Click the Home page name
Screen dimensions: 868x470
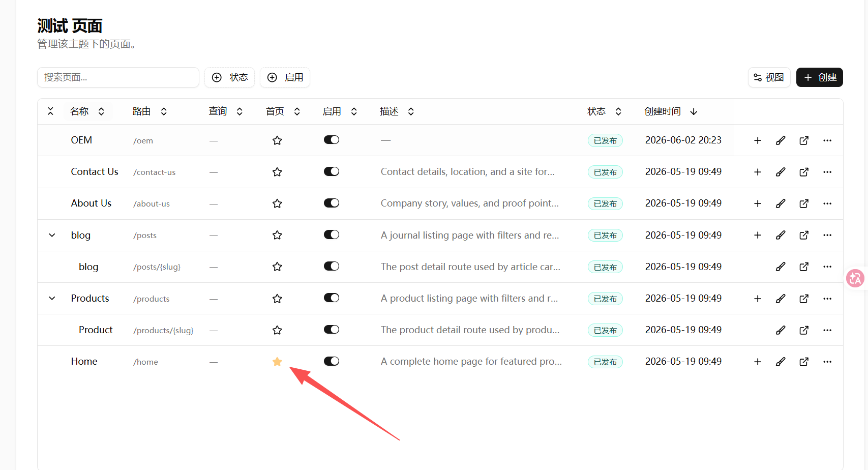[x=84, y=362]
